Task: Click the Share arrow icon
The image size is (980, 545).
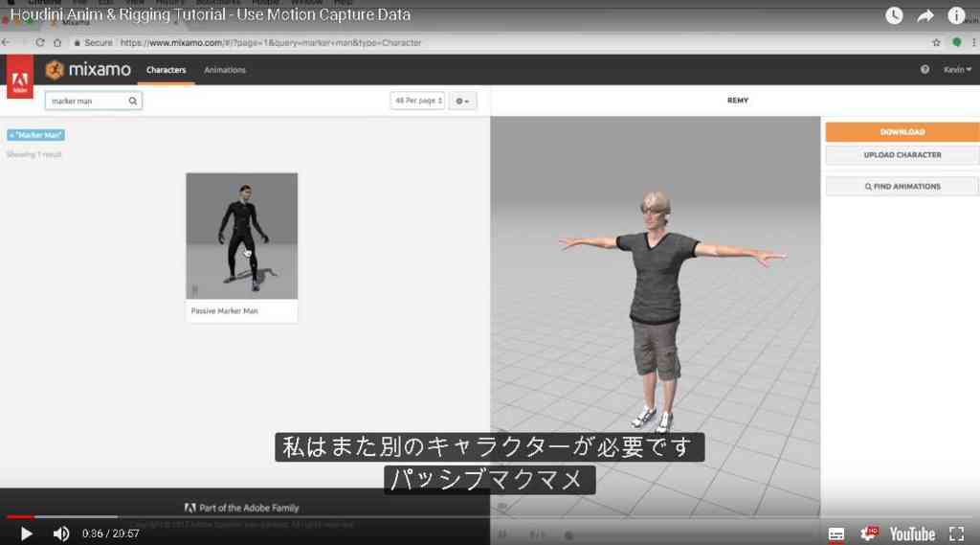Action: (x=925, y=15)
